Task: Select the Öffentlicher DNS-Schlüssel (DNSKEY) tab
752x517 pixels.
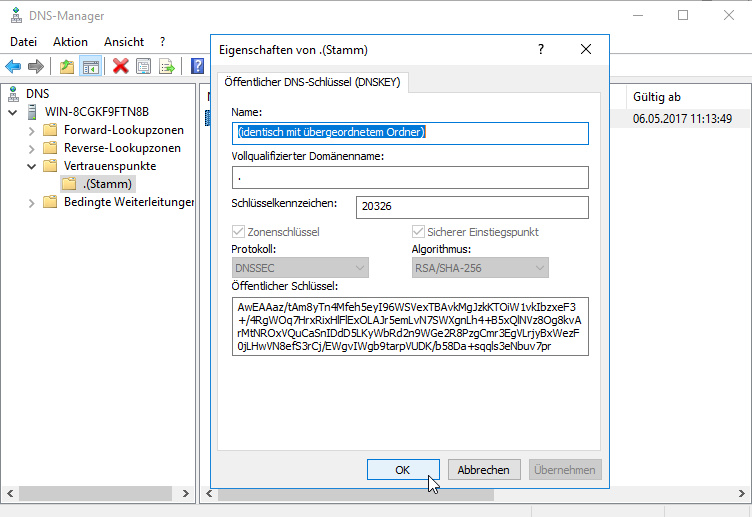Action: [x=313, y=81]
